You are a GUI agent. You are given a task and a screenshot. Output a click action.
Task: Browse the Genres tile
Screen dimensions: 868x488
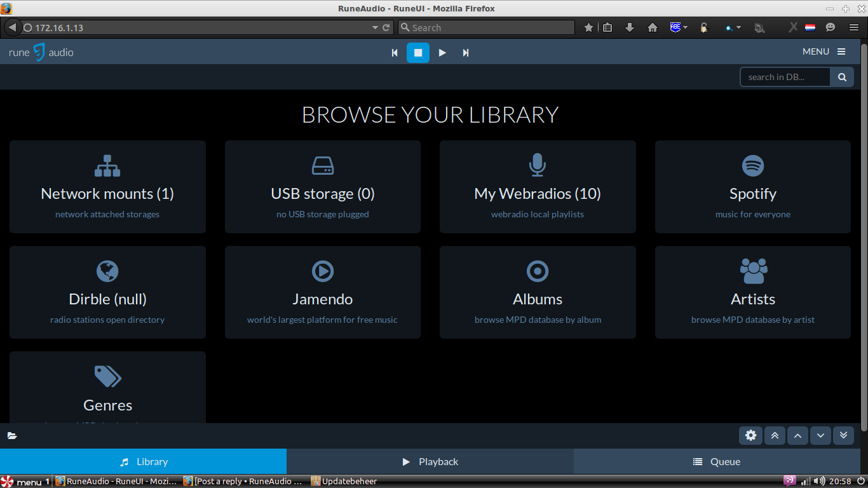click(107, 388)
